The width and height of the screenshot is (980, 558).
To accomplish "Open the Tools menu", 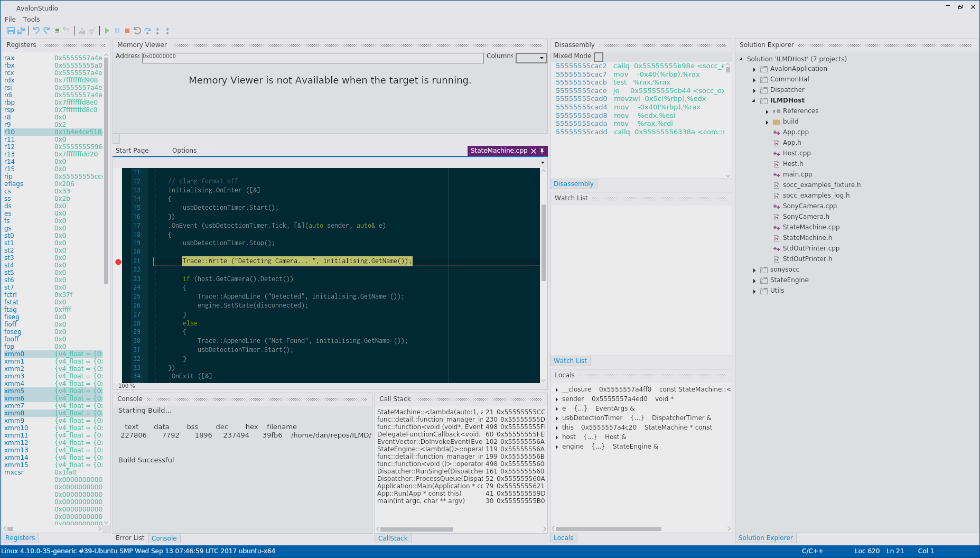I will click(31, 19).
